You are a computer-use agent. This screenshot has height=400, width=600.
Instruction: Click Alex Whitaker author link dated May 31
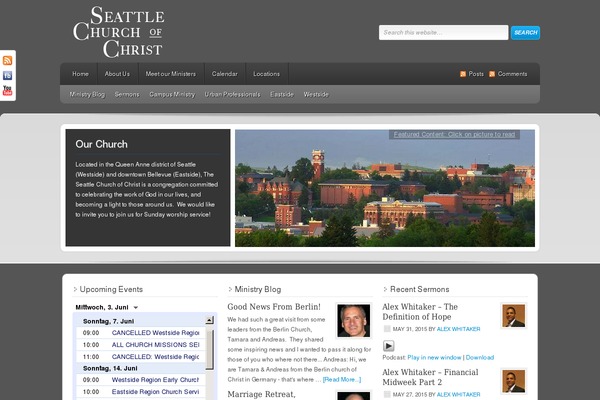(458, 329)
